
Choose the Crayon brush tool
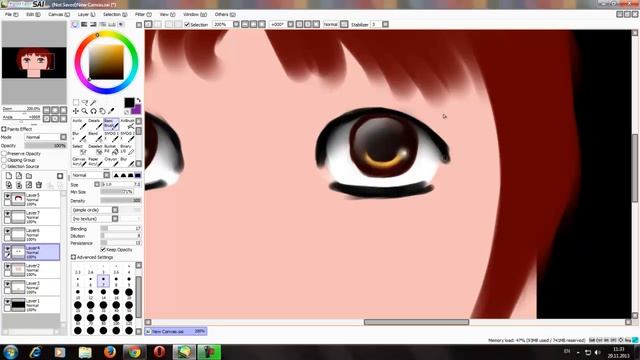[111, 162]
